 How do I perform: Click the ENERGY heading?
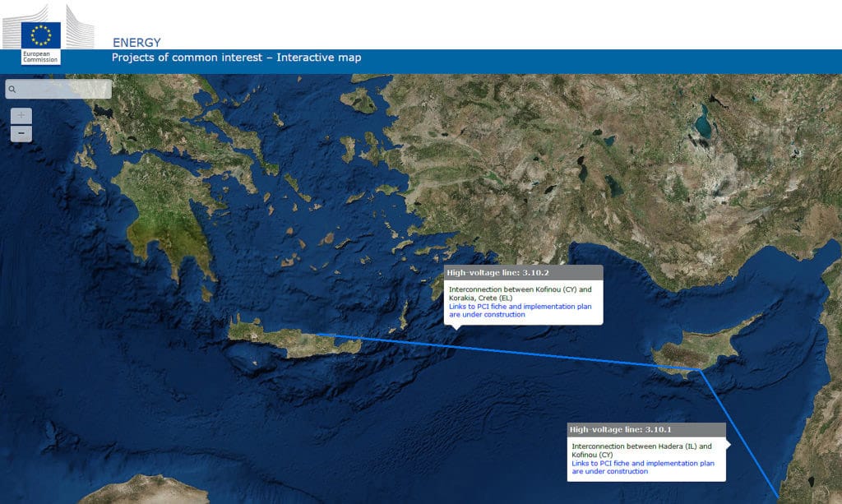[136, 42]
